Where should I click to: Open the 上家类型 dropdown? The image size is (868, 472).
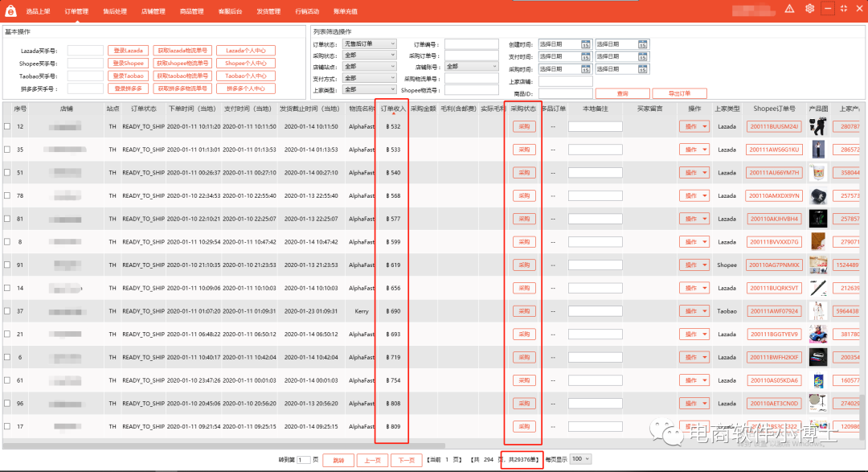coord(369,89)
